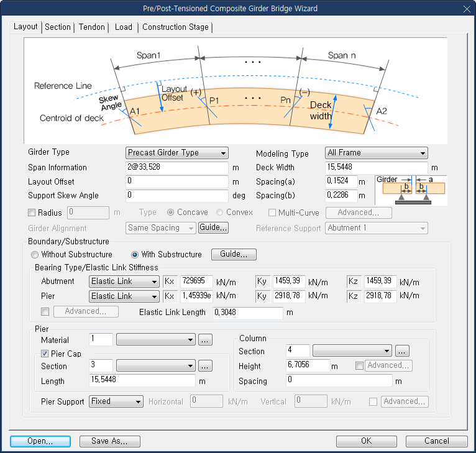Open the Construction Stage tab
The image size is (476, 453).
coord(175,27)
